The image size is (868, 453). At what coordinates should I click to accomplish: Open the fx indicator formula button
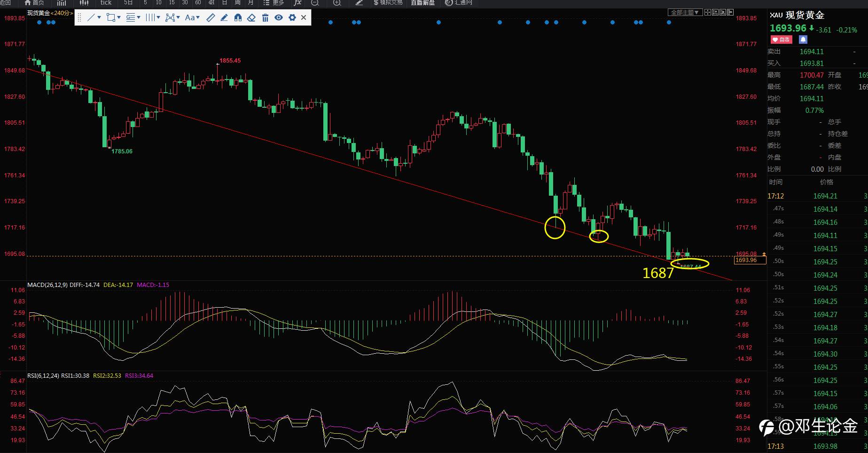tap(297, 2)
